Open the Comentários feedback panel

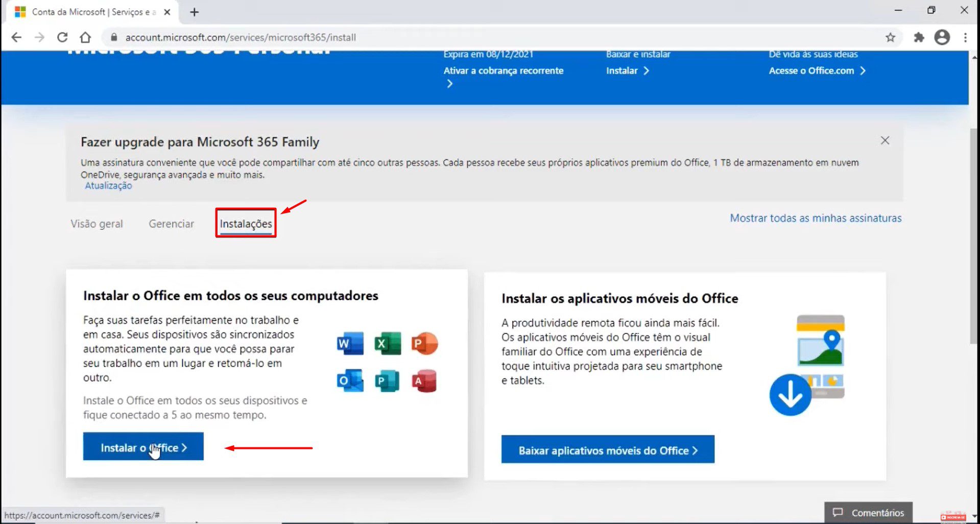click(868, 512)
